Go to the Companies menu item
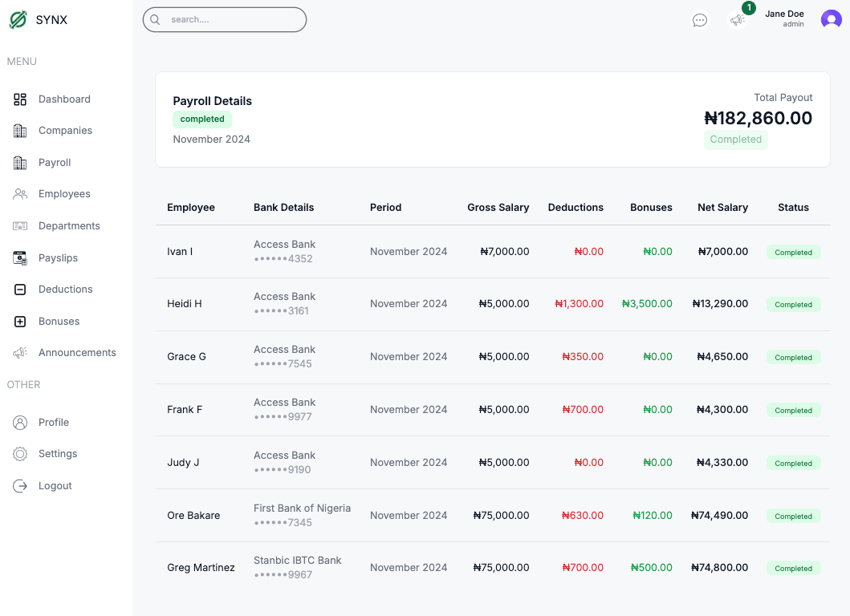The image size is (850, 616). point(65,131)
